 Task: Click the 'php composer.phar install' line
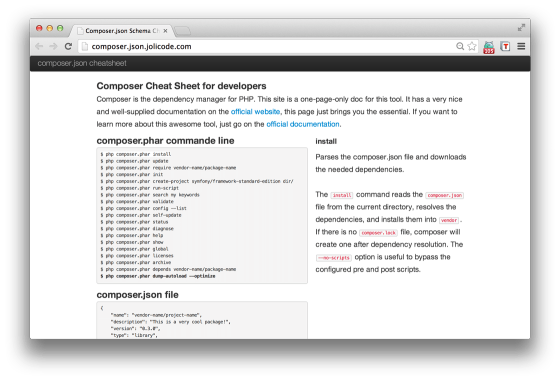pos(136,154)
